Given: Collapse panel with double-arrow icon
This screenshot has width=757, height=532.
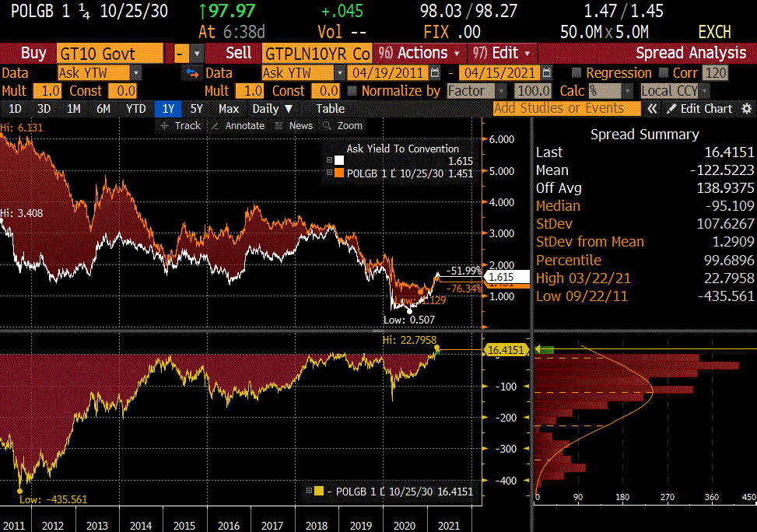Looking at the screenshot, I should [653, 109].
